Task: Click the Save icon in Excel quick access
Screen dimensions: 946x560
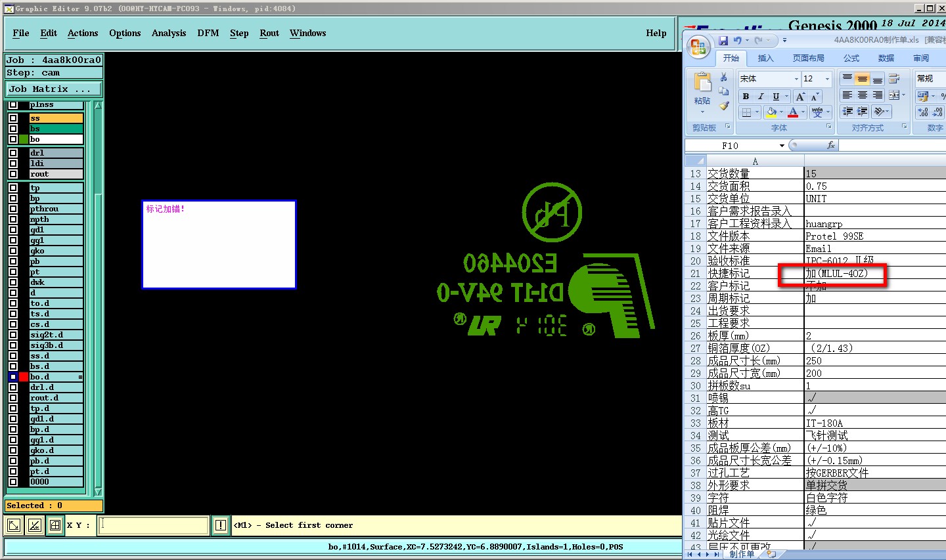Action: click(723, 41)
